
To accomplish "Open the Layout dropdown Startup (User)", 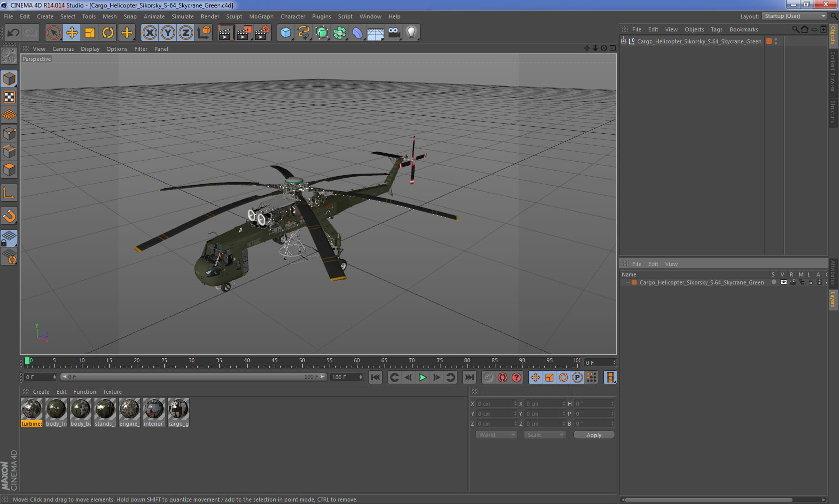I will click(795, 16).
